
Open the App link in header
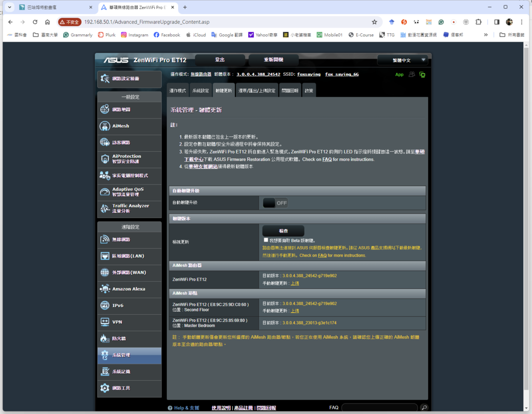[x=400, y=75]
